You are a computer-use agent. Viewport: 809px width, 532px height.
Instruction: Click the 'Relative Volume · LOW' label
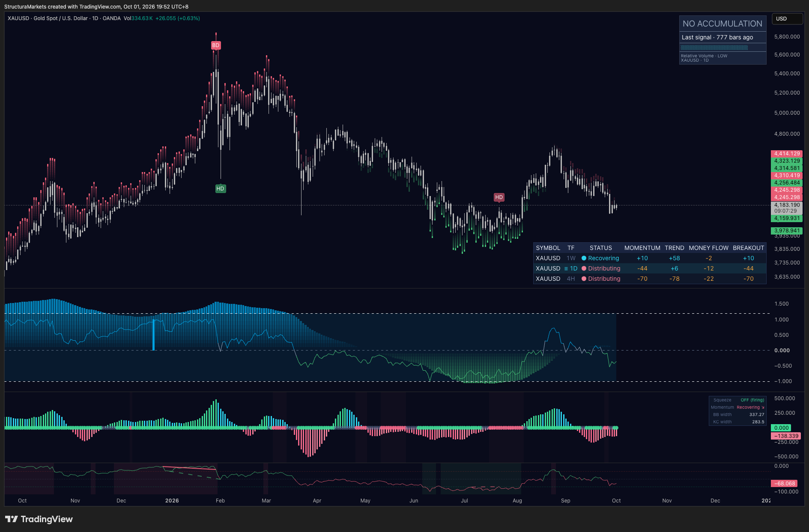point(704,56)
